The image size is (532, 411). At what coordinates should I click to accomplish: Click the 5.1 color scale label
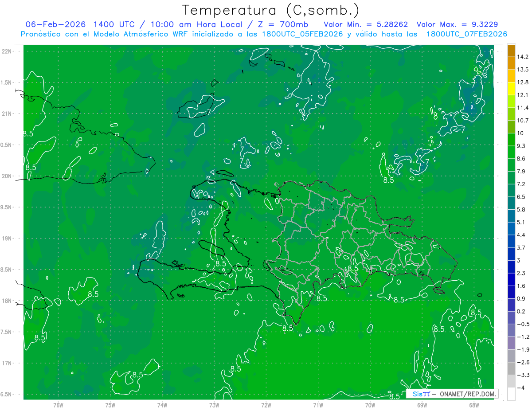click(521, 222)
